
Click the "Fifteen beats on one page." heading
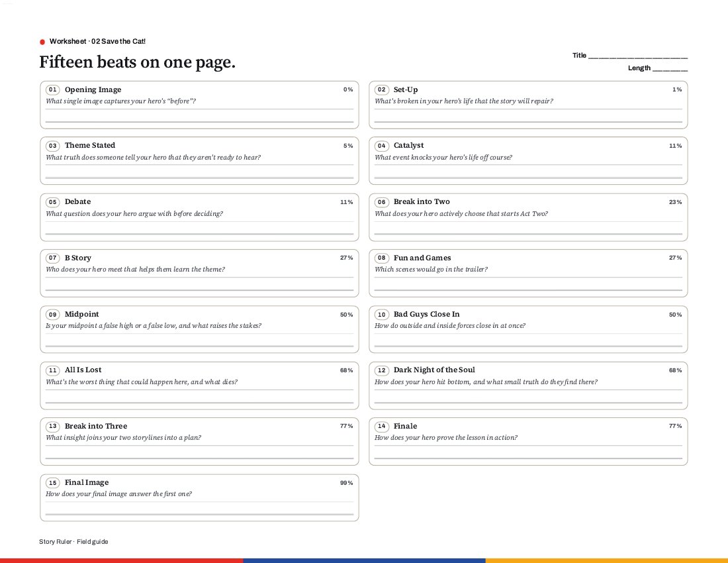pyautogui.click(x=138, y=62)
